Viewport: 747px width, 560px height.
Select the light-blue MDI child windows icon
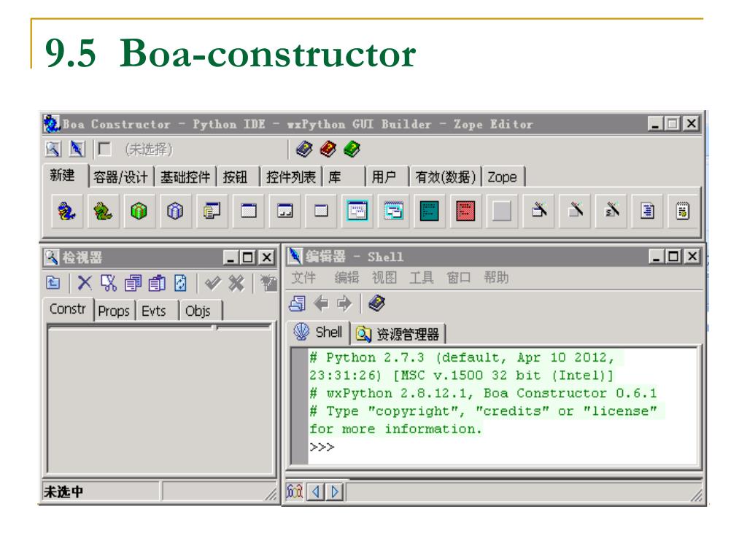[393, 211]
